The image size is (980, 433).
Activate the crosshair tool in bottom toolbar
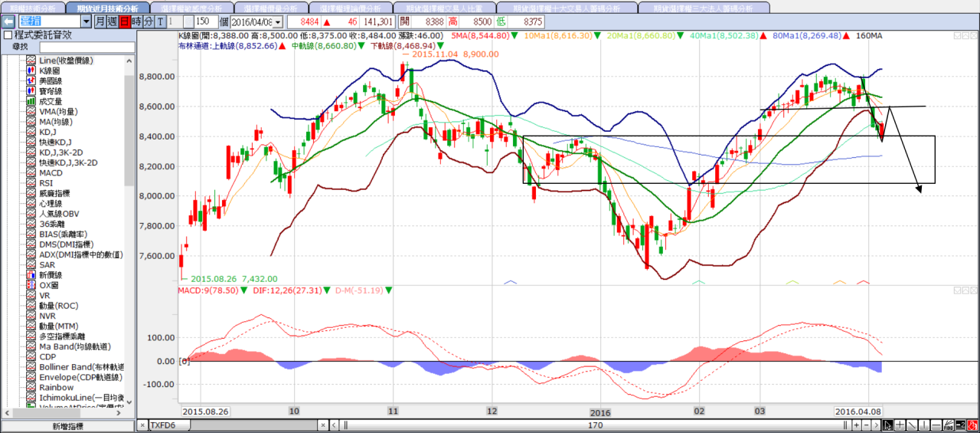pos(900,425)
